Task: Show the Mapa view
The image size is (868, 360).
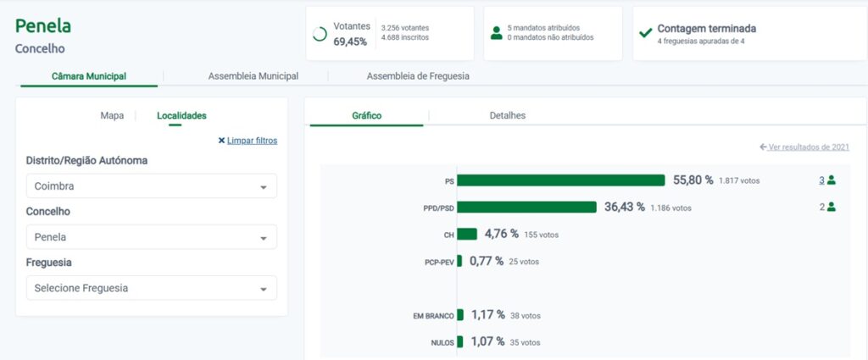Action: click(x=112, y=115)
